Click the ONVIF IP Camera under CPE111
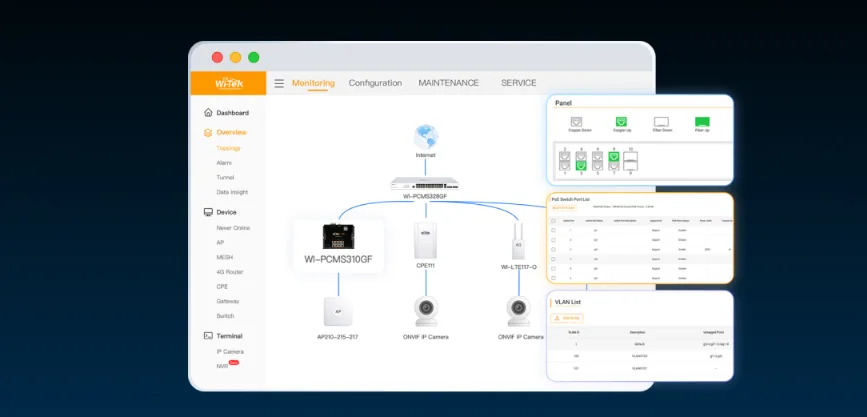The height and width of the screenshot is (417, 867). pos(426,311)
